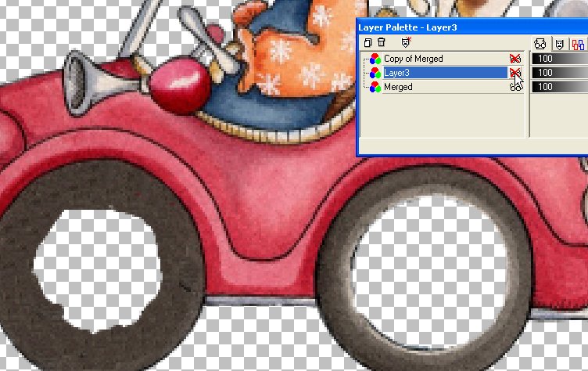
Task: Adjust opacity slider of Merged layer
Action: 560,87
